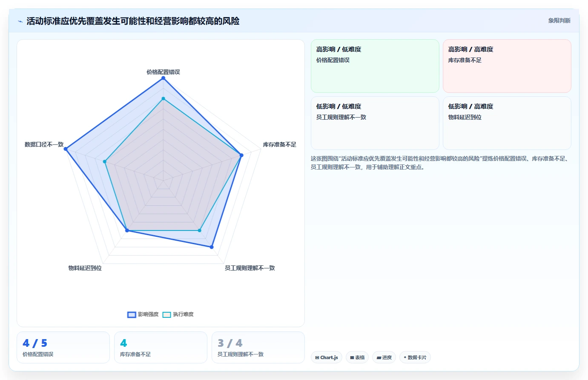
Task: Click the 影响强度 point at 数据口径不一致
Action: point(66,149)
